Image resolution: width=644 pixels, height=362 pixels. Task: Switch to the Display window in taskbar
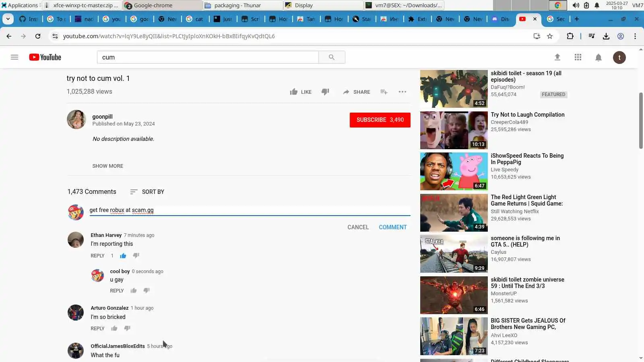coord(323,5)
